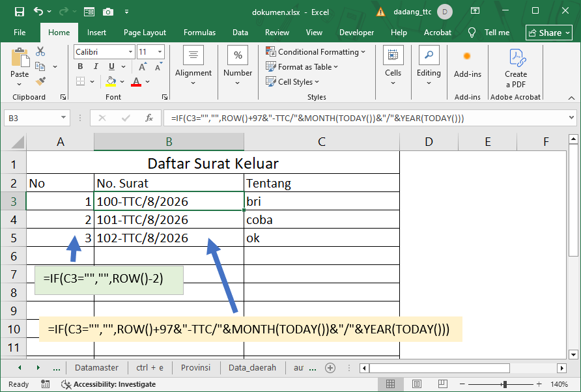Expand font color palette arrow
This screenshot has height=392, width=581.
click(147, 81)
